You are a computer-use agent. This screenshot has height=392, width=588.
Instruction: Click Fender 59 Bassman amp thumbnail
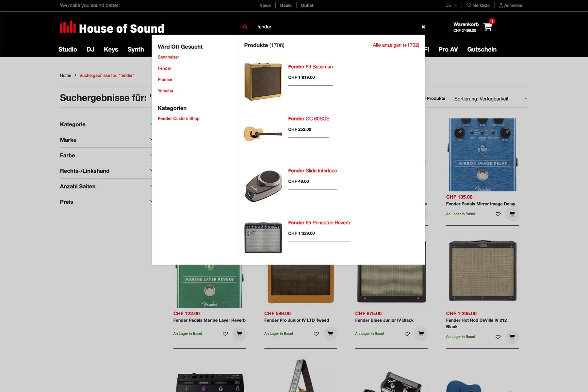coord(263,82)
